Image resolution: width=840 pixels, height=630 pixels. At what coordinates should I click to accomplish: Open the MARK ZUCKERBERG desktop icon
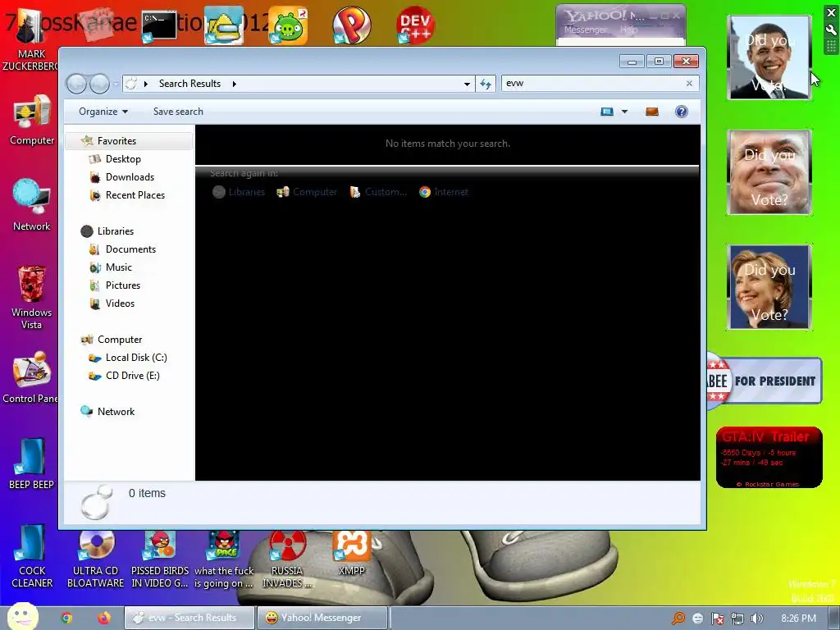[x=30, y=40]
